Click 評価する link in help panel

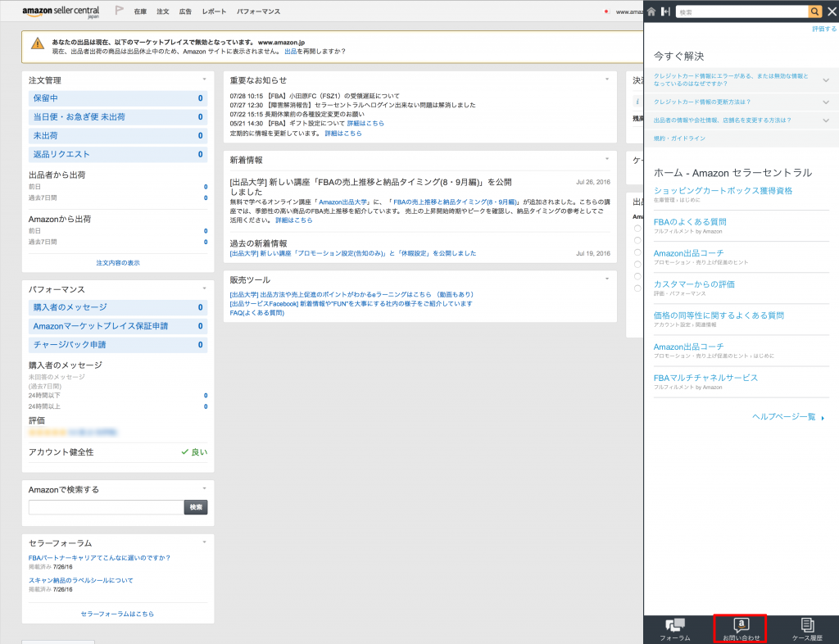(824, 29)
